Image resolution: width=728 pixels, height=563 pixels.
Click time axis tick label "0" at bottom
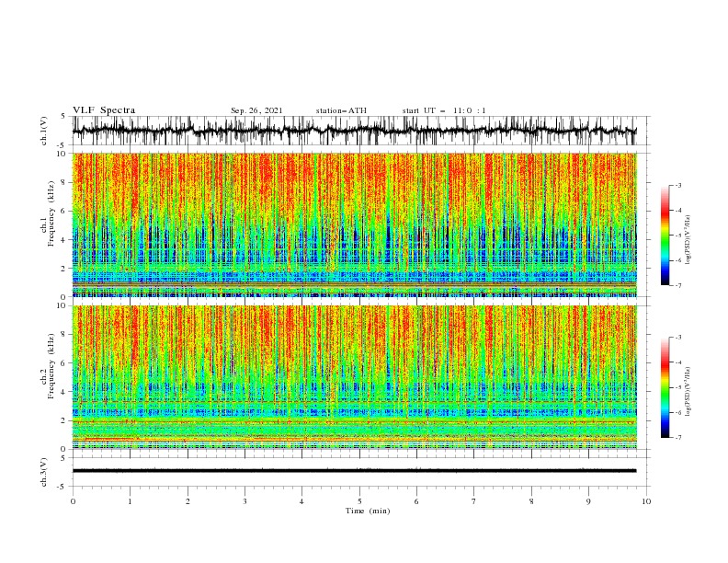pyautogui.click(x=73, y=501)
